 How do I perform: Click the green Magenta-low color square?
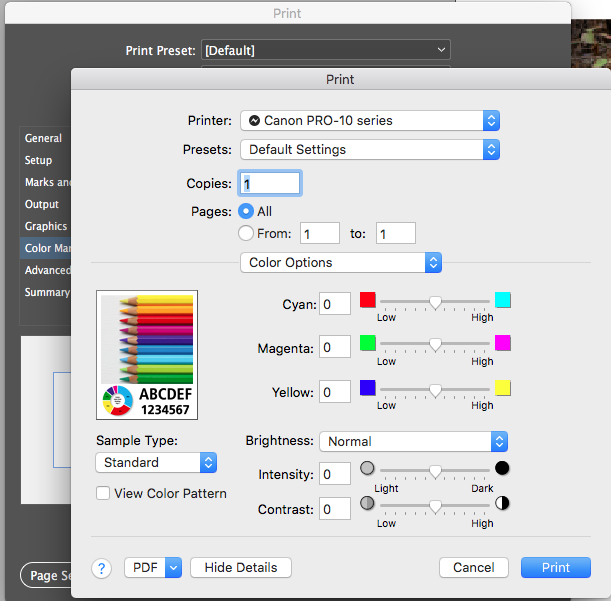point(368,343)
